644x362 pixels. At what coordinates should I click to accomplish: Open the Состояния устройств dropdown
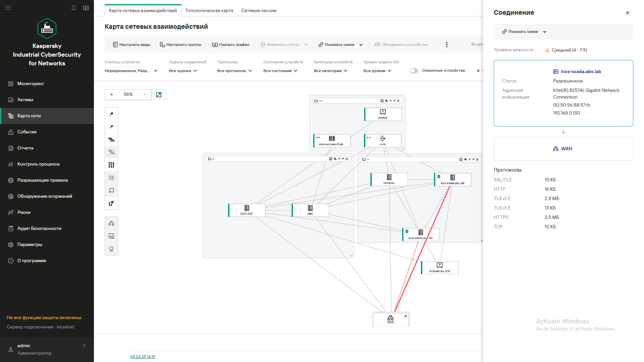click(x=280, y=71)
